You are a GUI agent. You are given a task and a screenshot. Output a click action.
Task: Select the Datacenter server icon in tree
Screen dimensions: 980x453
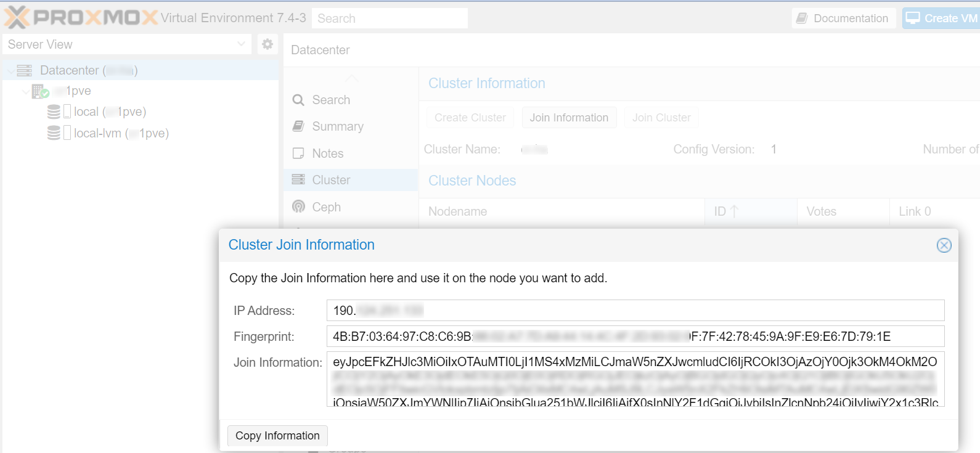coord(25,71)
